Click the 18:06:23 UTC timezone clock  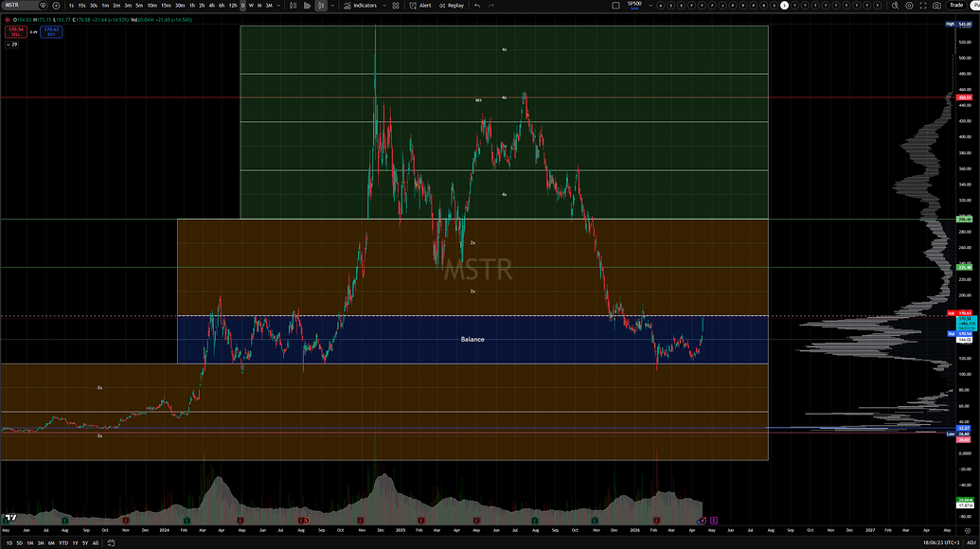pos(941,542)
